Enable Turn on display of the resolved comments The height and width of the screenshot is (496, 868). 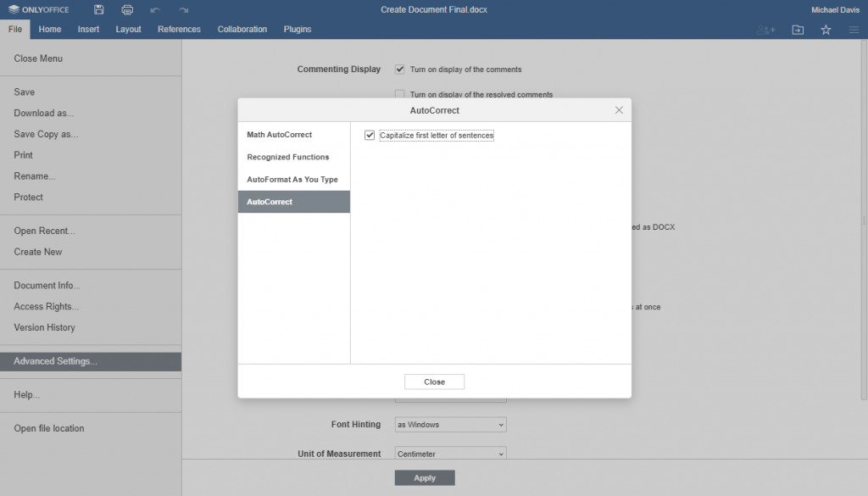pos(398,93)
